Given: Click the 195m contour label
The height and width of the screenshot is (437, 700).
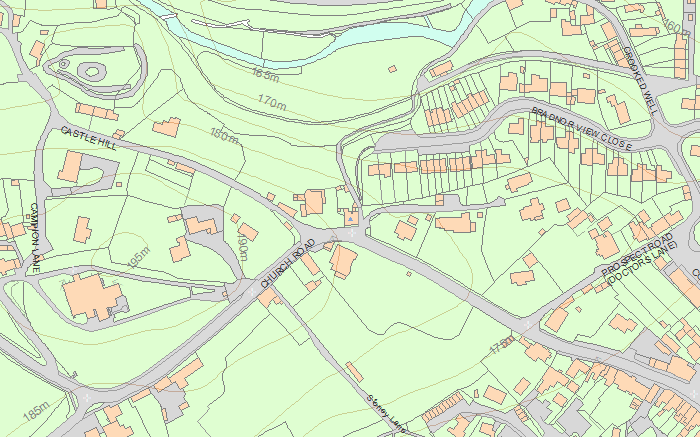Looking at the screenshot, I should pyautogui.click(x=140, y=257).
